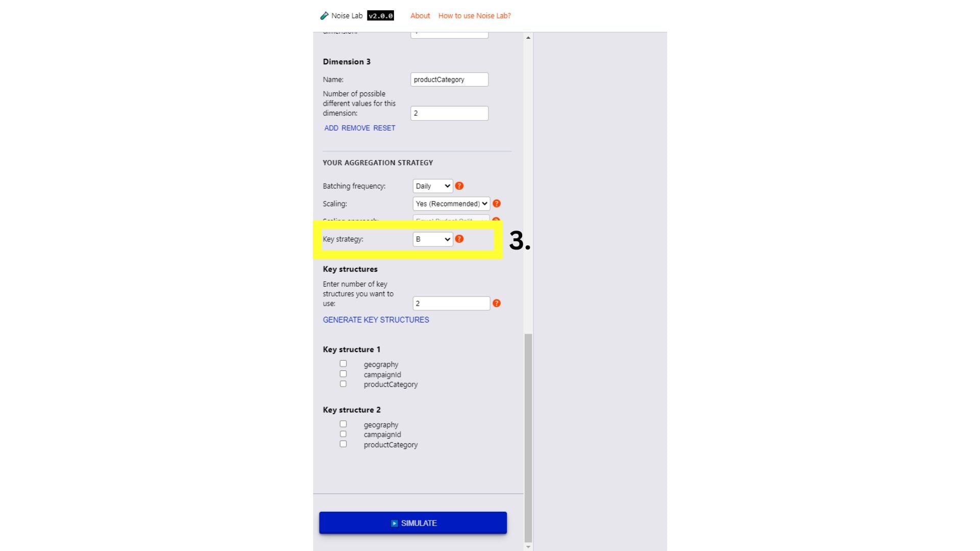
Task: Open How to use Noise Lab guide
Action: [x=475, y=15]
